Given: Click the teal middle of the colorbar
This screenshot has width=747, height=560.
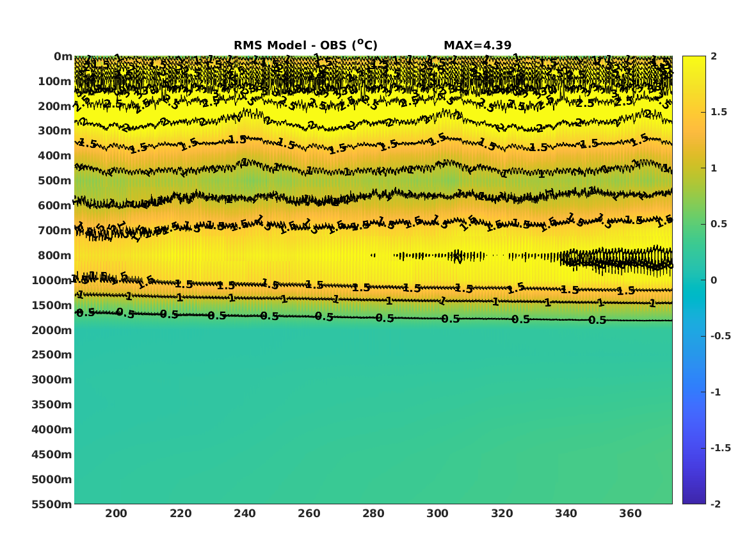Looking at the screenshot, I should click(x=694, y=280).
